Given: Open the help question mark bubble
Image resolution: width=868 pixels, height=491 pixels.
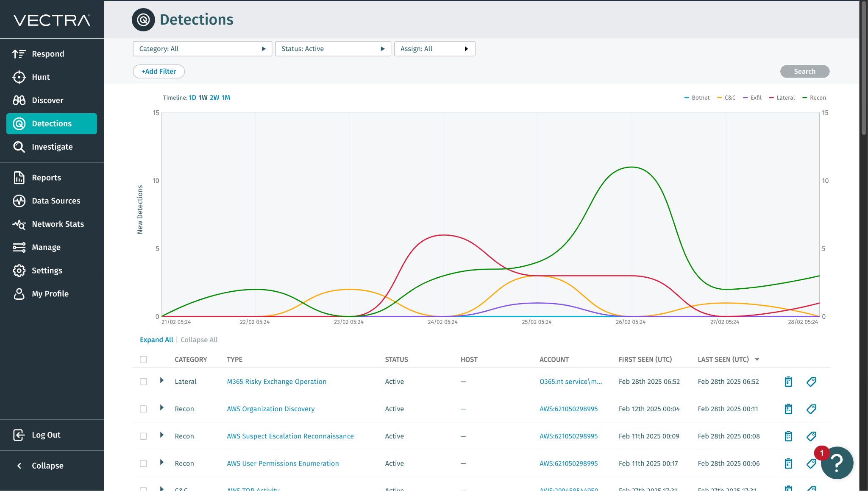Looking at the screenshot, I should coord(837,463).
